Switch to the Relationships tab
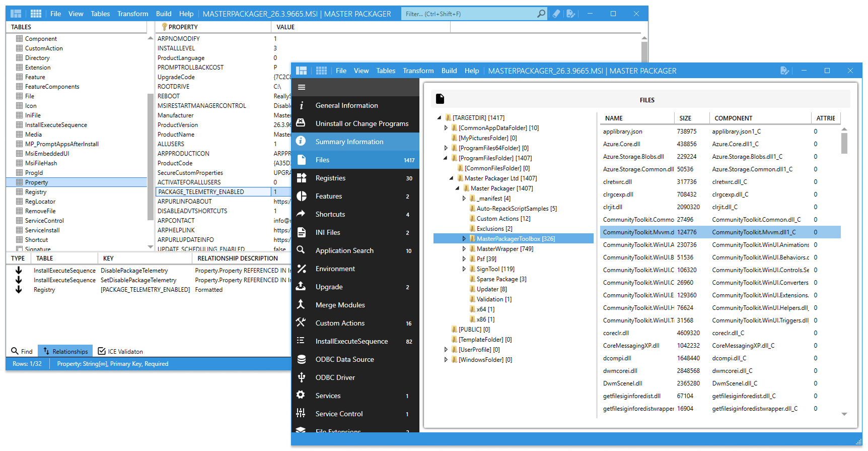The height and width of the screenshot is (451, 868). coord(65,351)
